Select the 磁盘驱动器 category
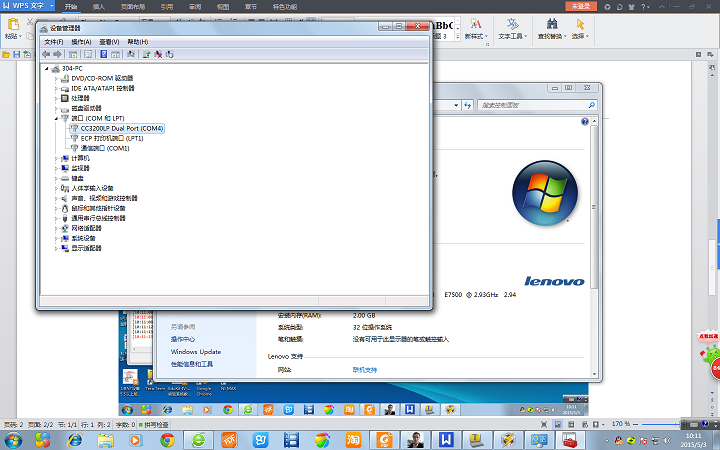 86,108
